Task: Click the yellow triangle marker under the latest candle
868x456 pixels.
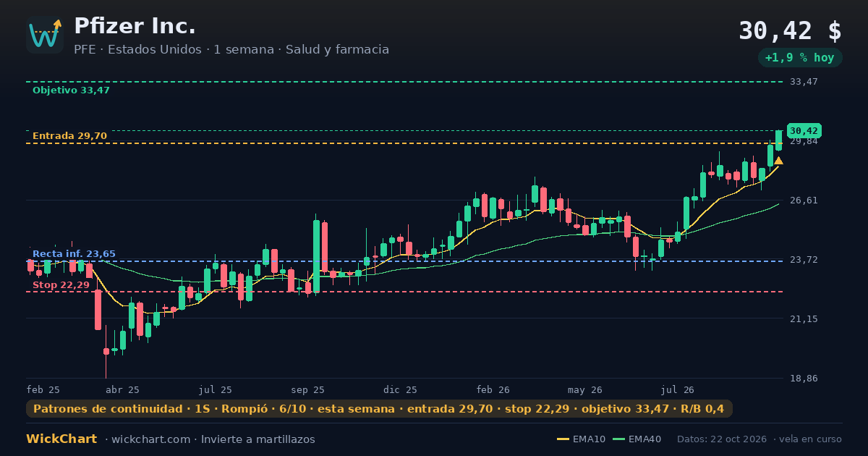Action: tap(778, 161)
